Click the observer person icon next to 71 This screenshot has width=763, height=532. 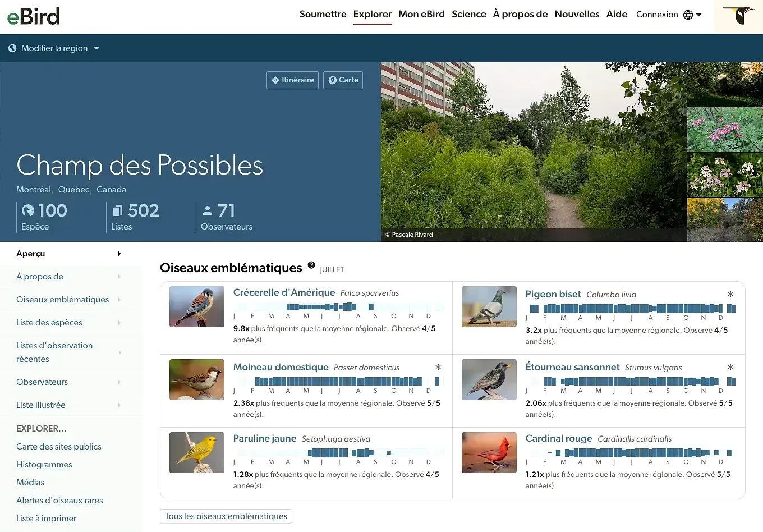(208, 210)
